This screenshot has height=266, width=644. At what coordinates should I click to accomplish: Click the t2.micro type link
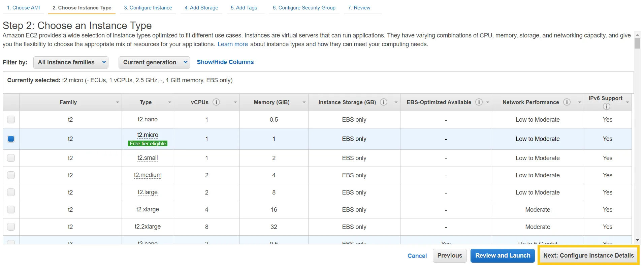pyautogui.click(x=148, y=135)
